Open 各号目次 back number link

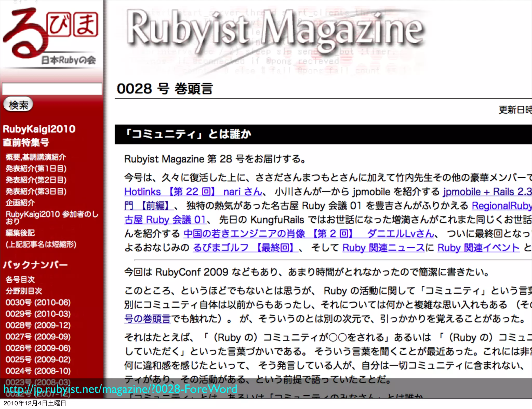tap(20, 280)
